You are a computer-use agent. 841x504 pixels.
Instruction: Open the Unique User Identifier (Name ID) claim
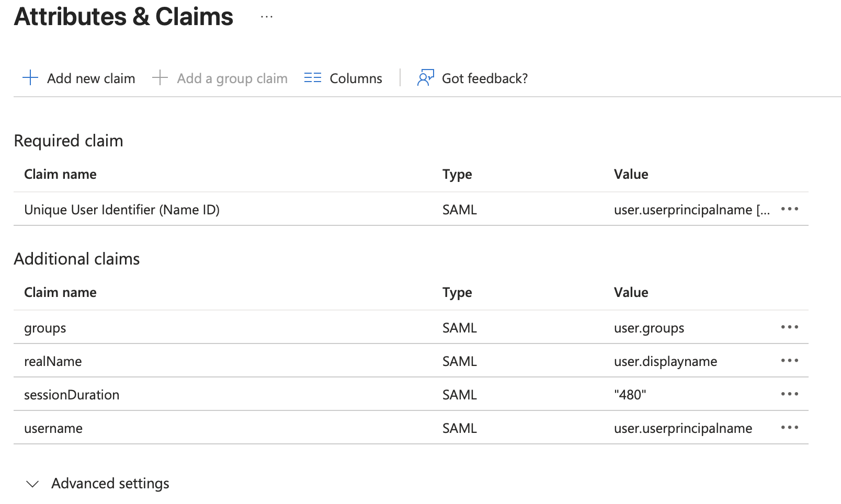coord(122,210)
